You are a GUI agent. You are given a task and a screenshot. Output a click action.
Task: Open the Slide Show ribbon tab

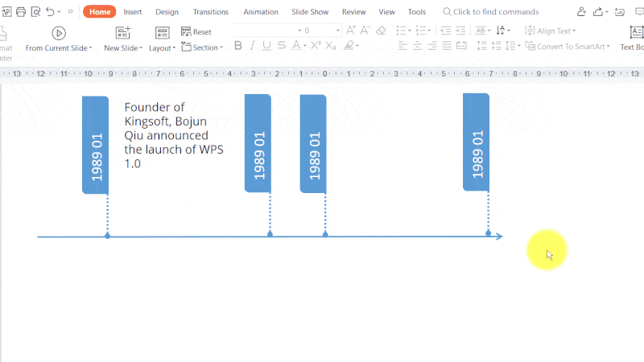(310, 12)
